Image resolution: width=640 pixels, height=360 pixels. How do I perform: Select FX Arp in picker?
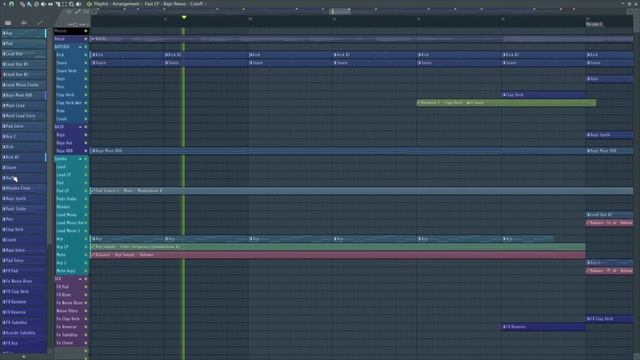[x=24, y=343]
